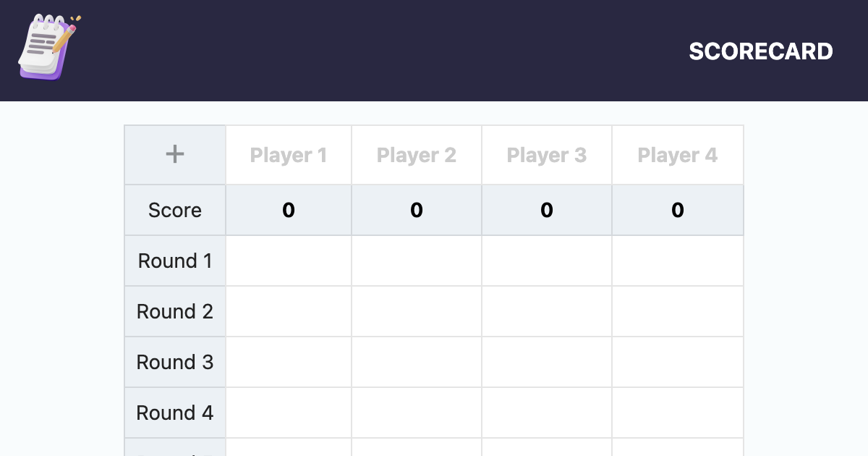Click Player 1's Round 1 cell
The width and height of the screenshot is (868, 456).
click(288, 261)
